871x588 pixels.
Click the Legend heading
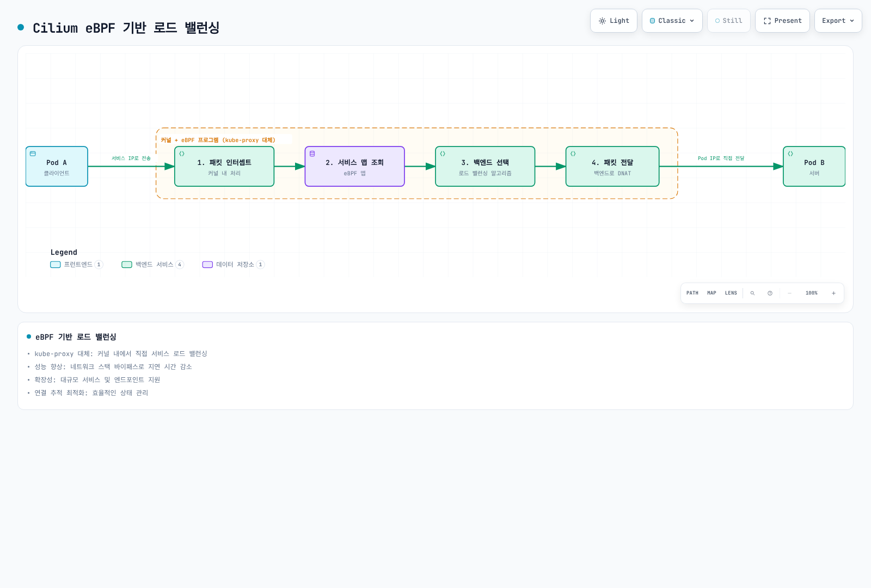(x=64, y=252)
